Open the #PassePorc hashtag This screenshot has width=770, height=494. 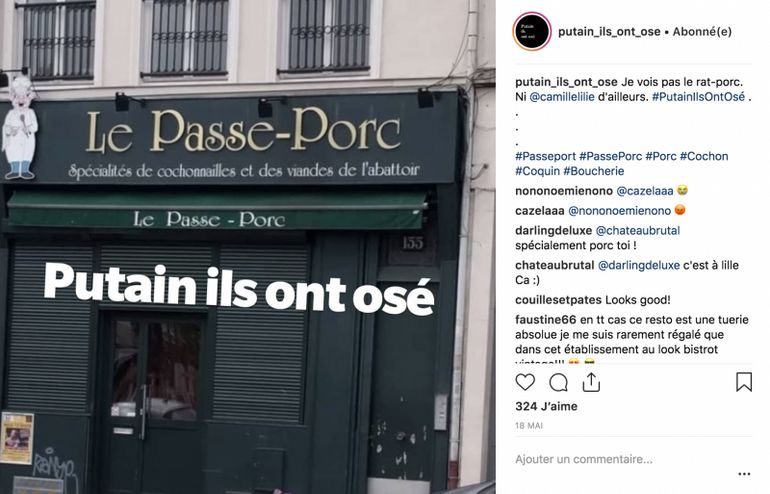click(610, 156)
